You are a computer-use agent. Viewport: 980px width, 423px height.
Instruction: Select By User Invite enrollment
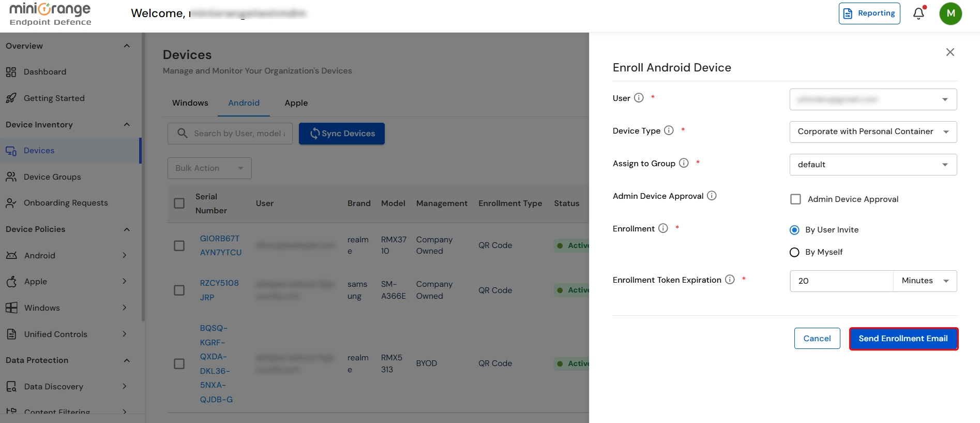[x=794, y=230]
